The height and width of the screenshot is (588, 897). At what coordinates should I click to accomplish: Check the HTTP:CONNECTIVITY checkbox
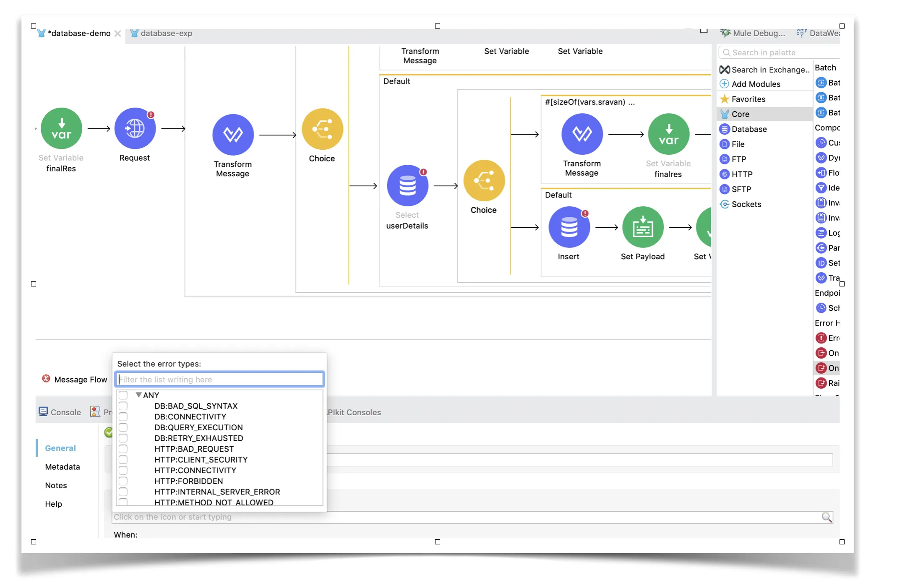(x=123, y=470)
